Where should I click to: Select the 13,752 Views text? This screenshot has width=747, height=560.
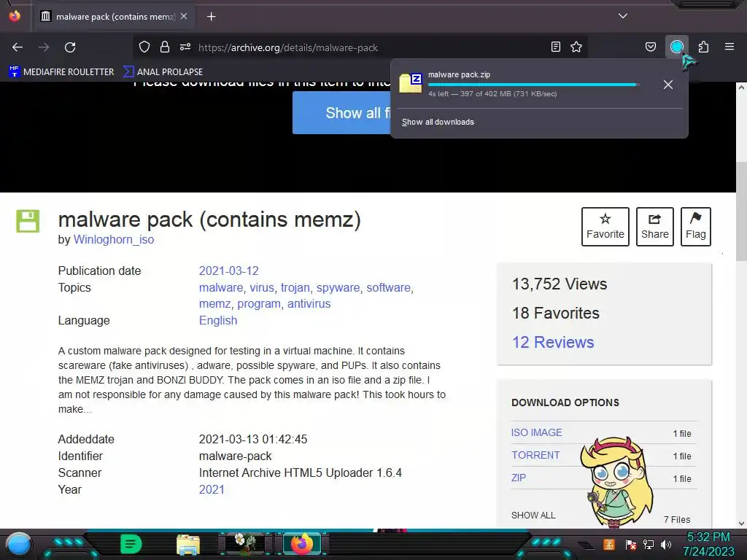click(560, 284)
